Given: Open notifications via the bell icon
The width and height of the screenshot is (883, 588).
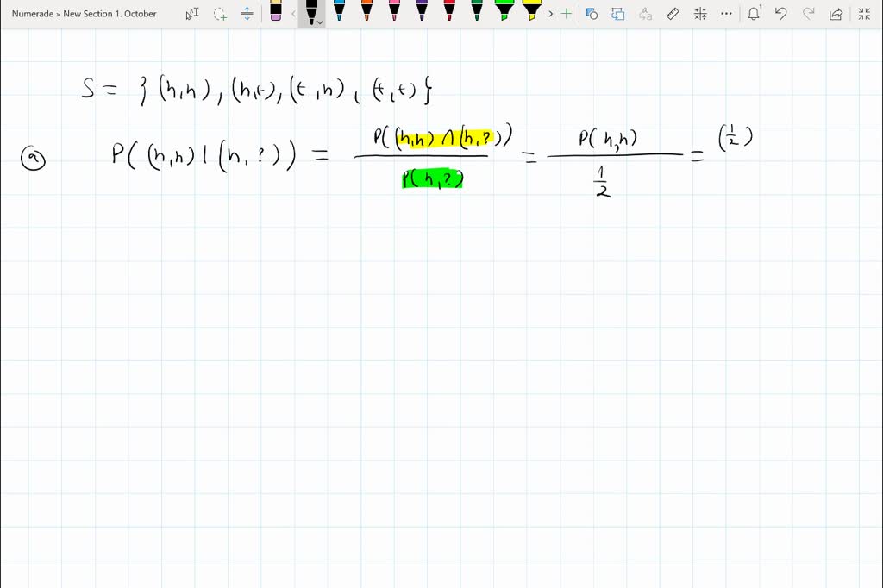Looking at the screenshot, I should [754, 13].
